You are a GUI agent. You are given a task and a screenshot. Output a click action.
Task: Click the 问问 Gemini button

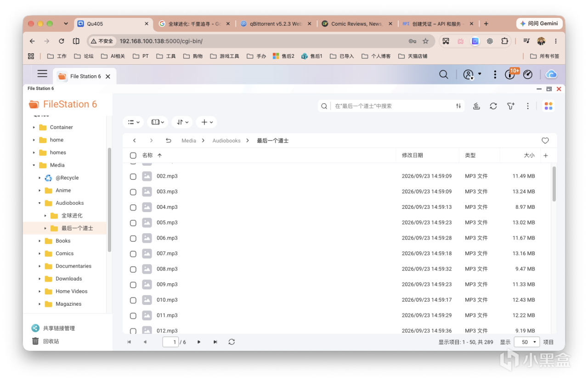pos(540,23)
